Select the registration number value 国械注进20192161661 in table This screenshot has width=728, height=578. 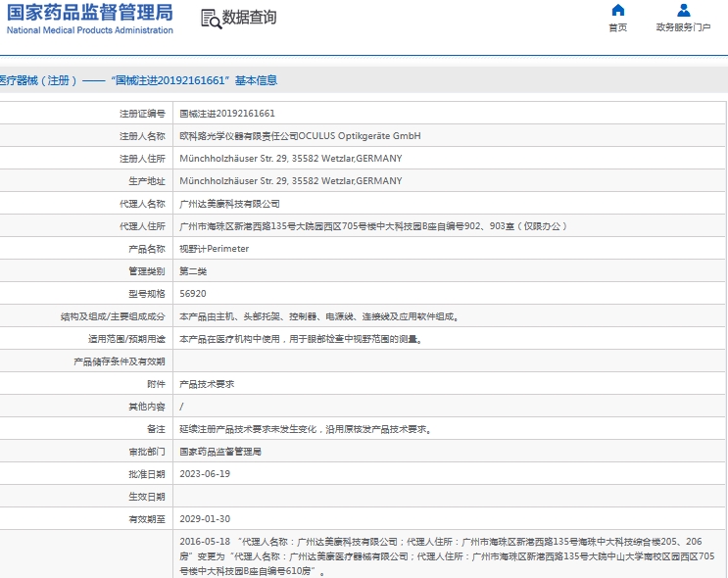pos(227,114)
